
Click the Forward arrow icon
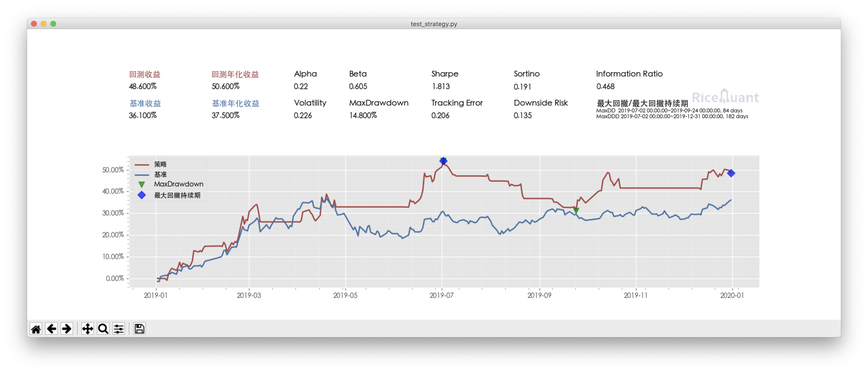point(66,329)
